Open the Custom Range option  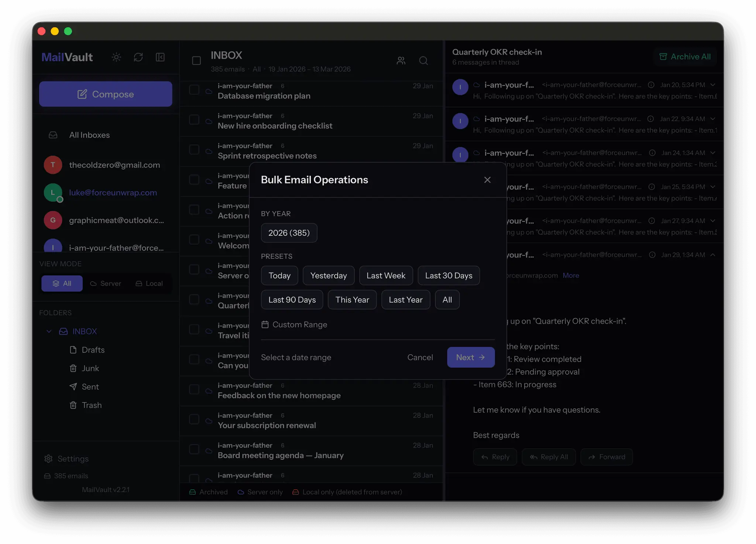tap(294, 324)
